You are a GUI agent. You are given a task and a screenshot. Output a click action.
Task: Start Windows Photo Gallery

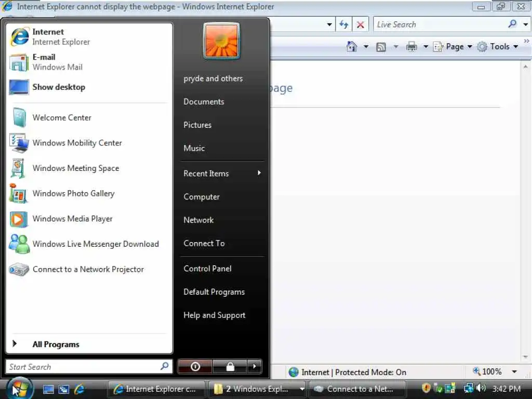[x=89, y=193]
